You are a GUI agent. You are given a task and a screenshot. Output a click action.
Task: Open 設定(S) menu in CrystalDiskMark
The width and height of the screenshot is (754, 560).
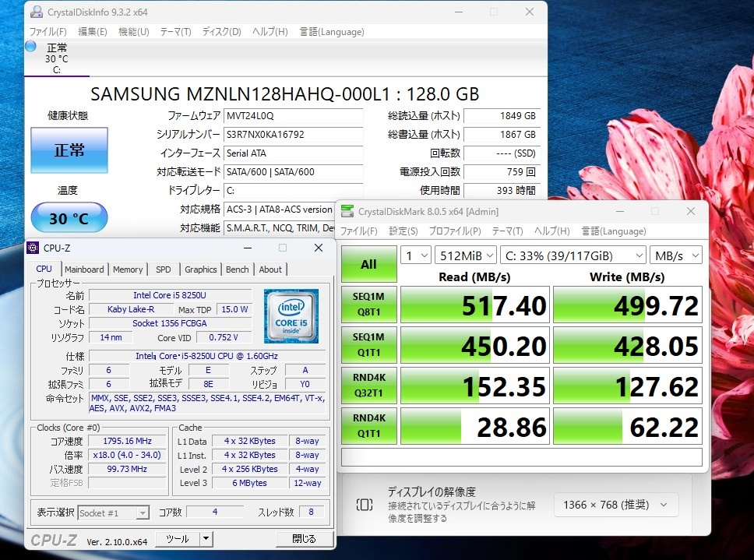[x=403, y=231]
